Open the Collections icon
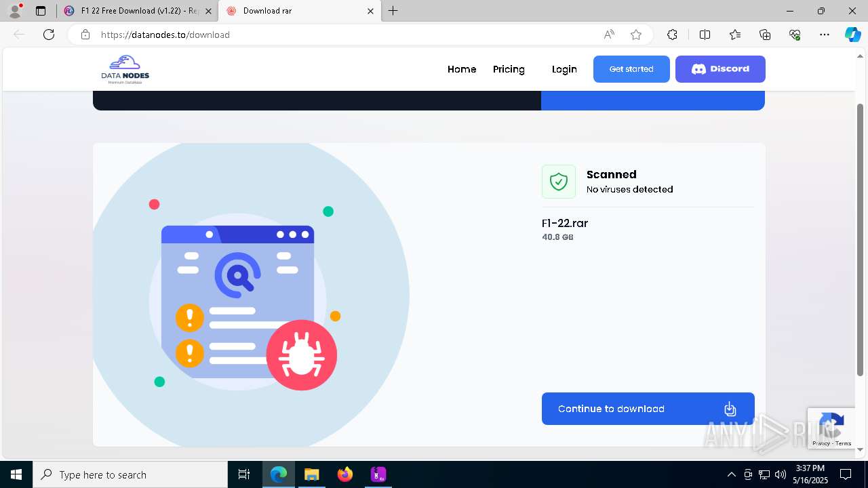The width and height of the screenshot is (868, 488). (765, 35)
